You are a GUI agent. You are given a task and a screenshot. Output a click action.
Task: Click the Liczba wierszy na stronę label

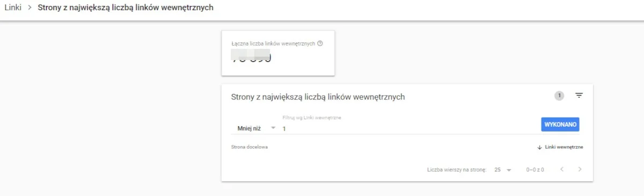457,170
